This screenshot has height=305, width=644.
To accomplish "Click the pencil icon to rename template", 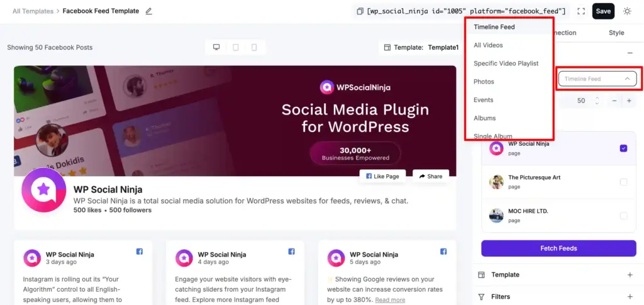I will point(148,11).
